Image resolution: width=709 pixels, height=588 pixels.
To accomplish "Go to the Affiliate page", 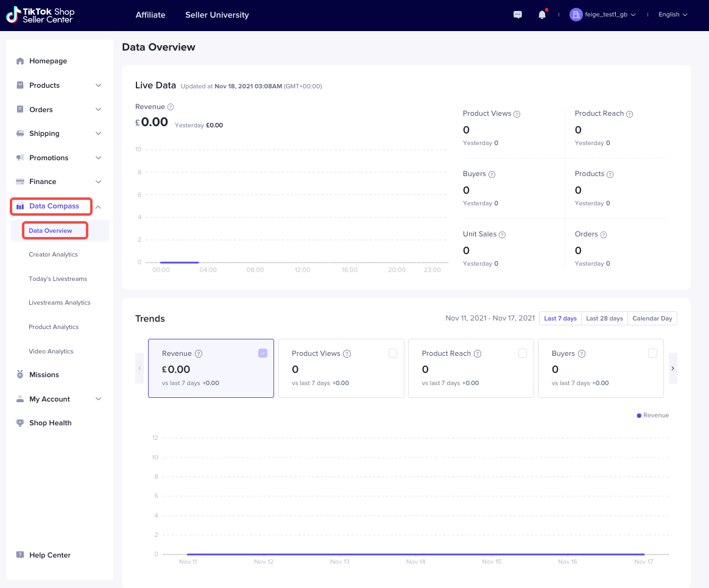I will 150,15.
